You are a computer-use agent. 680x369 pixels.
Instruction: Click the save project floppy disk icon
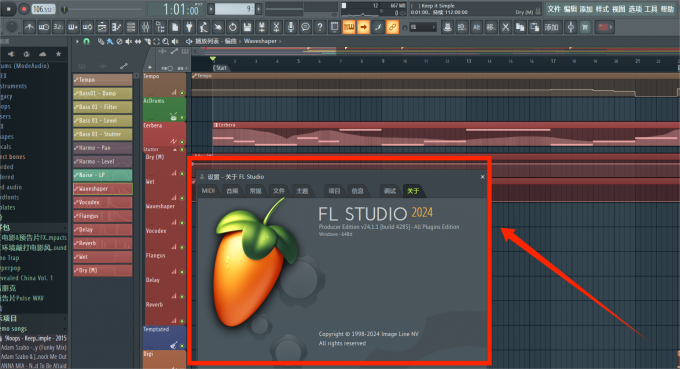click(247, 27)
